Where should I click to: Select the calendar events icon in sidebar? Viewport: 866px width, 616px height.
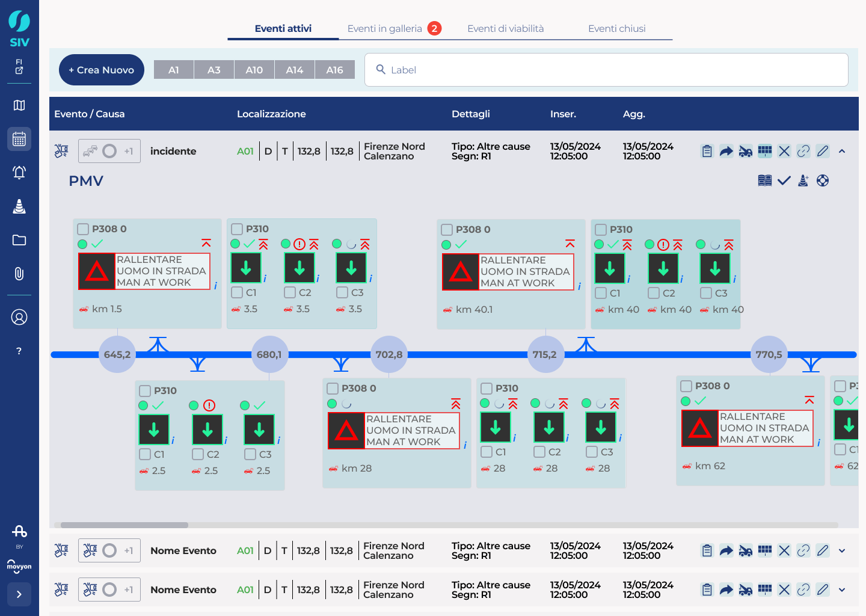click(19, 139)
